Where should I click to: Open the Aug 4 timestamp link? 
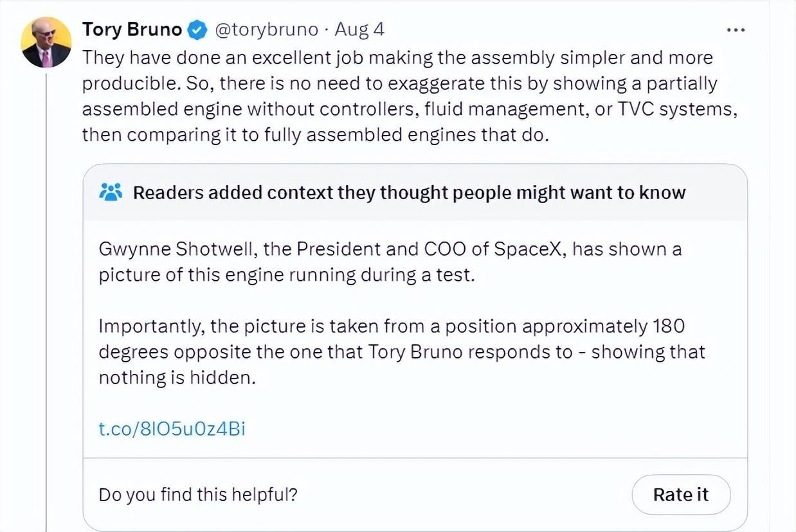point(359,30)
